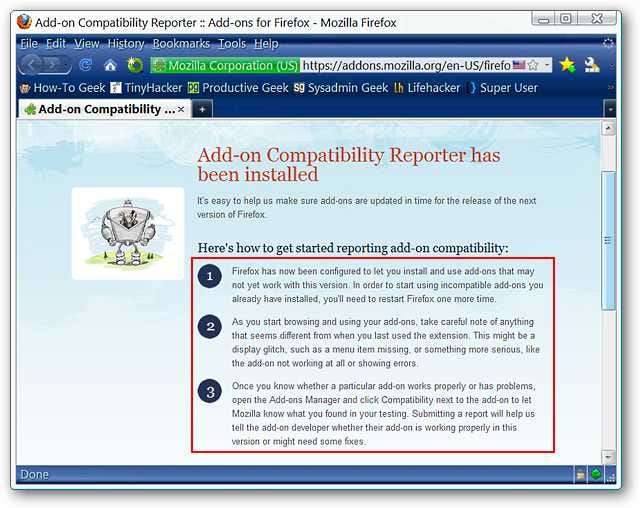The height and width of the screenshot is (508, 640).
Task: Select the Add-on Compatibility tab
Action: (105, 109)
